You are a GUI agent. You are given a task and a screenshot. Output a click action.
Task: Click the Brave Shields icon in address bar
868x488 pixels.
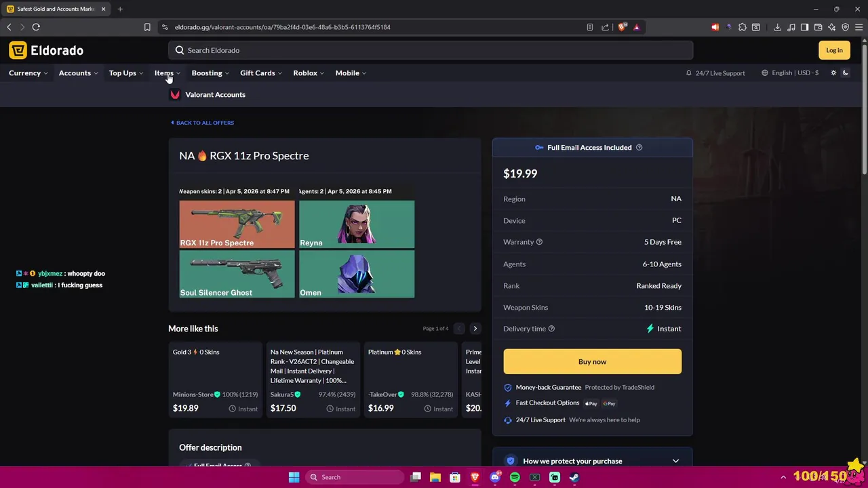pos(622,27)
